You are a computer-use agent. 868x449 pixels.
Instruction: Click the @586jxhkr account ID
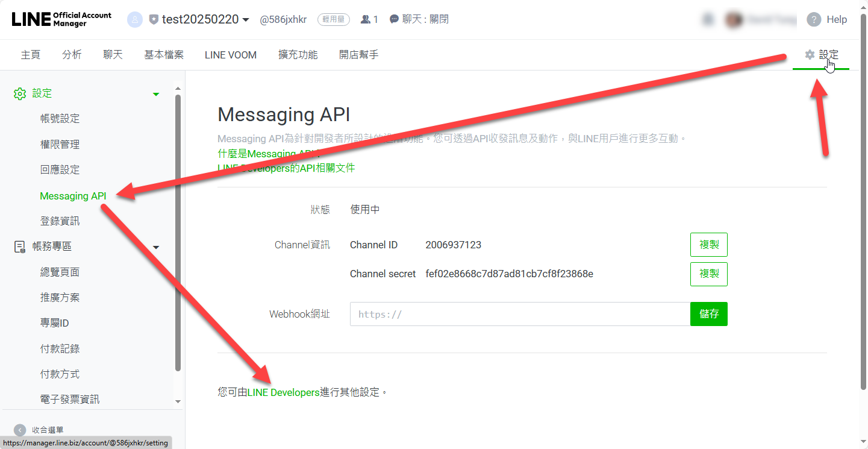click(x=283, y=19)
